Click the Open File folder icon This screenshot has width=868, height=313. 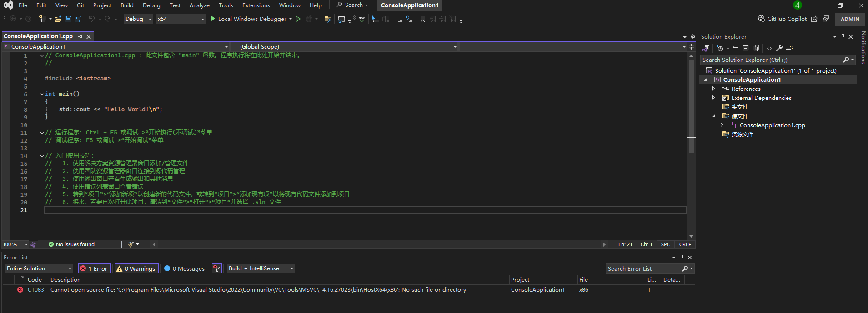(58, 19)
